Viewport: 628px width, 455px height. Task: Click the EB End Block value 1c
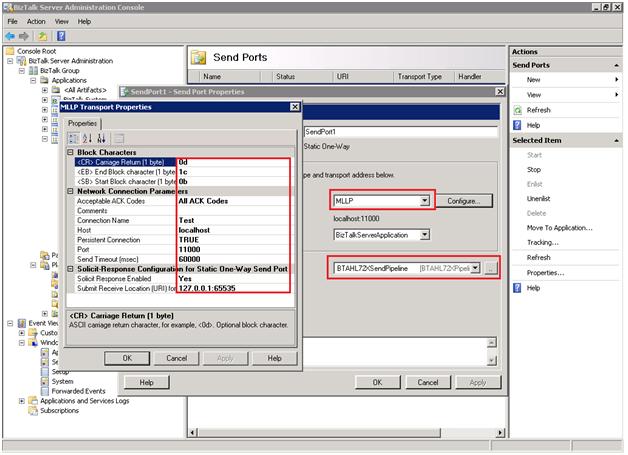click(x=183, y=172)
